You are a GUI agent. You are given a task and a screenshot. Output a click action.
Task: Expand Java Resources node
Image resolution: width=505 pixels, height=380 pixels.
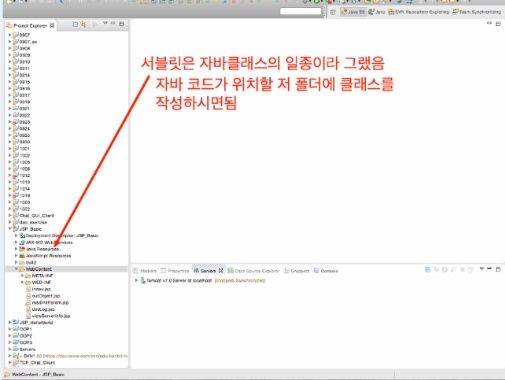tap(16, 249)
